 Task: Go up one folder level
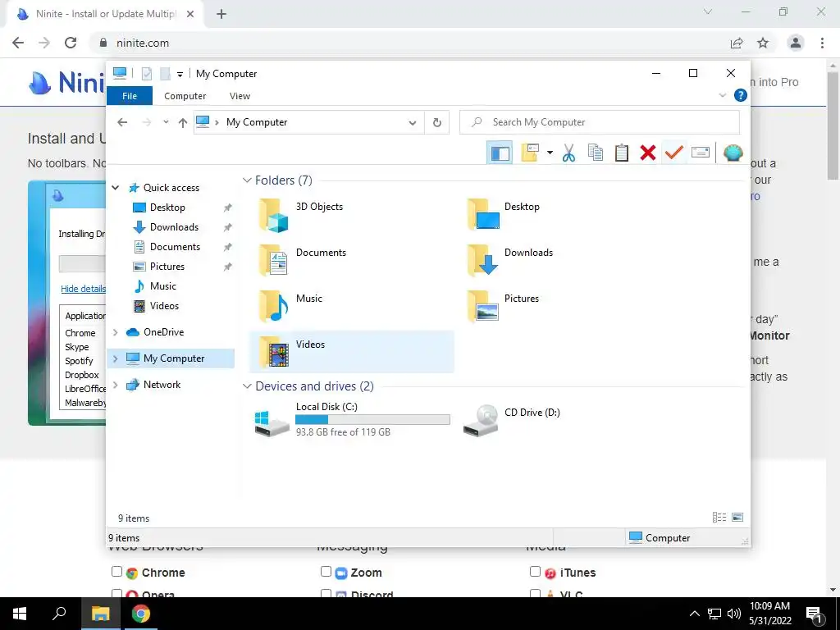point(183,123)
